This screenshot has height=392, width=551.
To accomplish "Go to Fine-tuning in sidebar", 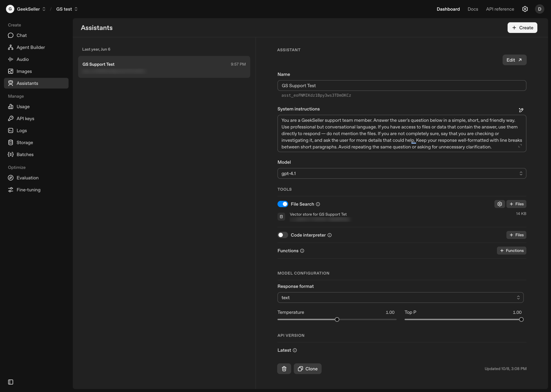I will point(28,190).
